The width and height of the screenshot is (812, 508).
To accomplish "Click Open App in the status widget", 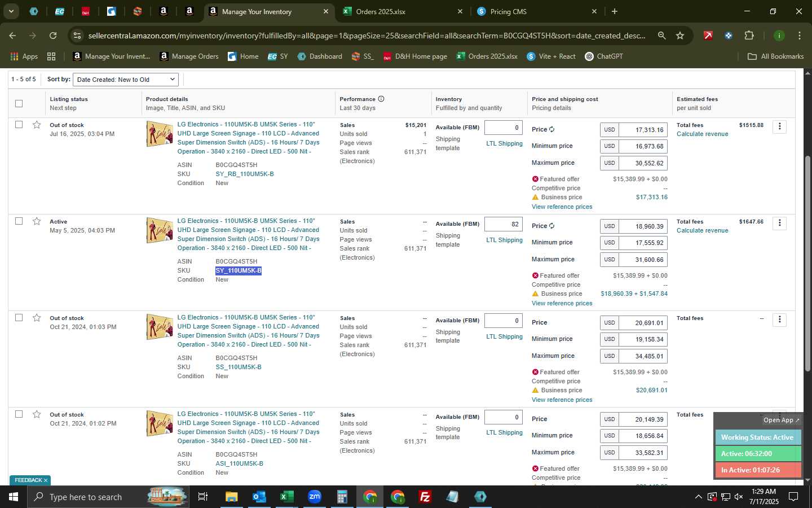I will (781, 420).
